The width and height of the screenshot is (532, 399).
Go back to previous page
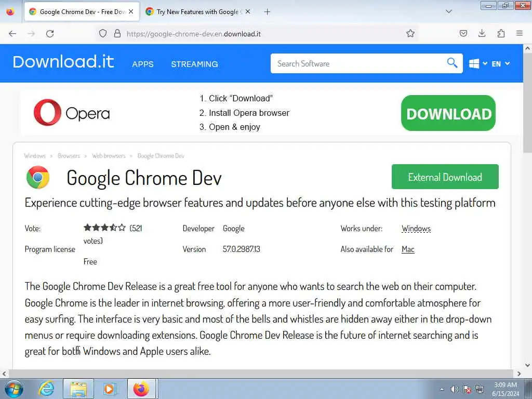coord(12,34)
